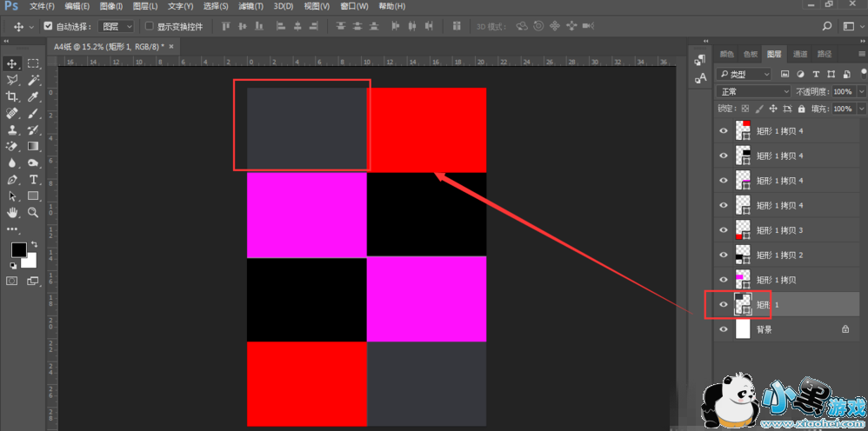Viewport: 868px width, 431px height.
Task: Open the 滤镜(T) menu
Action: pos(251,6)
